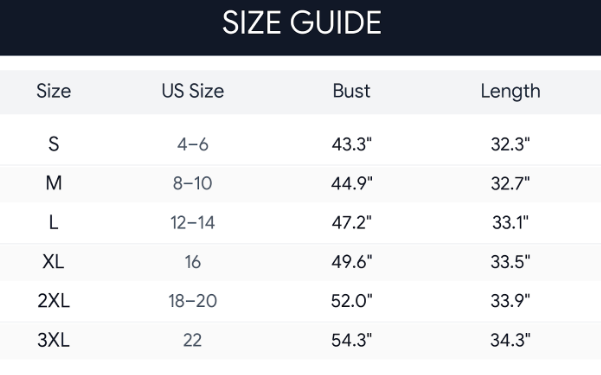This screenshot has height=375, width=601.
Task: Select the M size row label
Action: (54, 183)
